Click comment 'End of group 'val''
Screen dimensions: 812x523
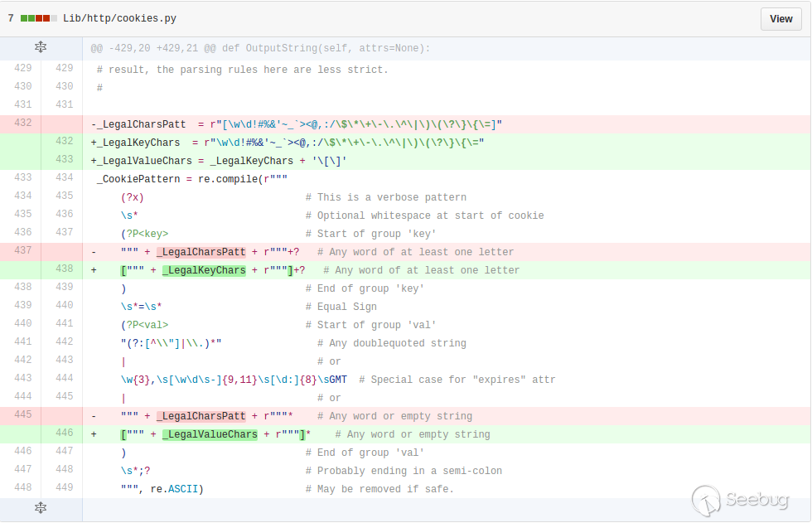(365, 453)
